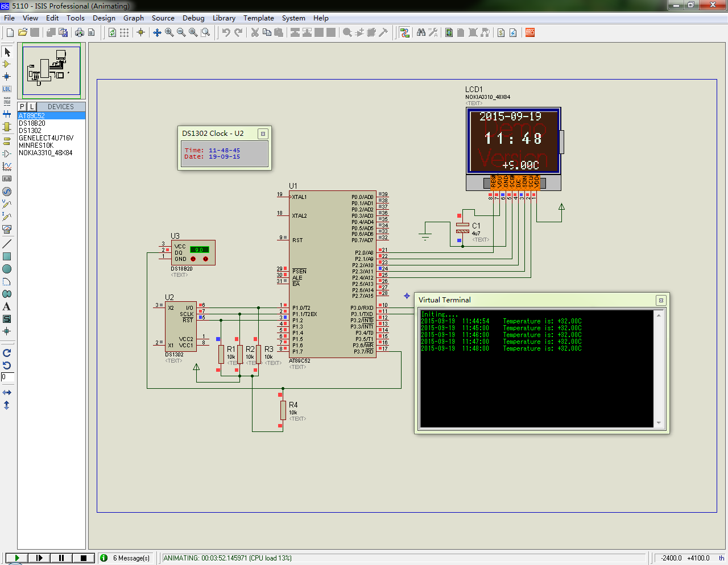Launch ARES netlist transfer
This screenshot has width=728, height=565.
(x=530, y=32)
